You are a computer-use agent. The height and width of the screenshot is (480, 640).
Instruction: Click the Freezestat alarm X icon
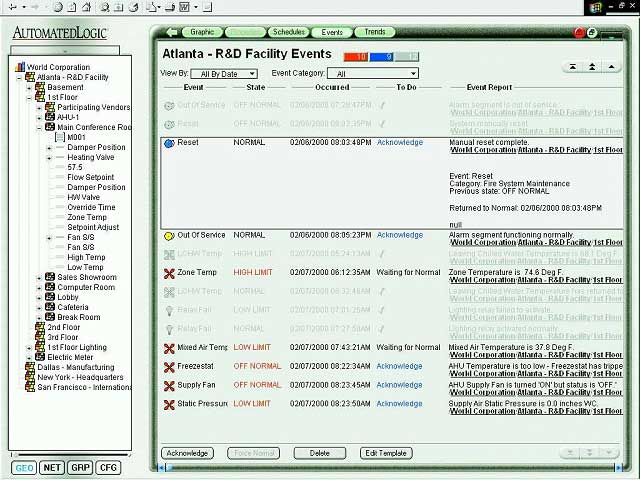(169, 367)
